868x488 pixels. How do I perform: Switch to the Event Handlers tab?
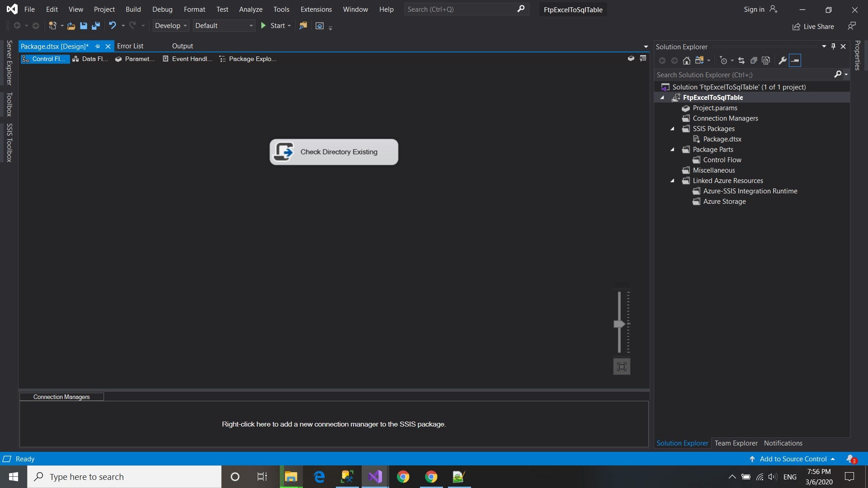click(187, 59)
